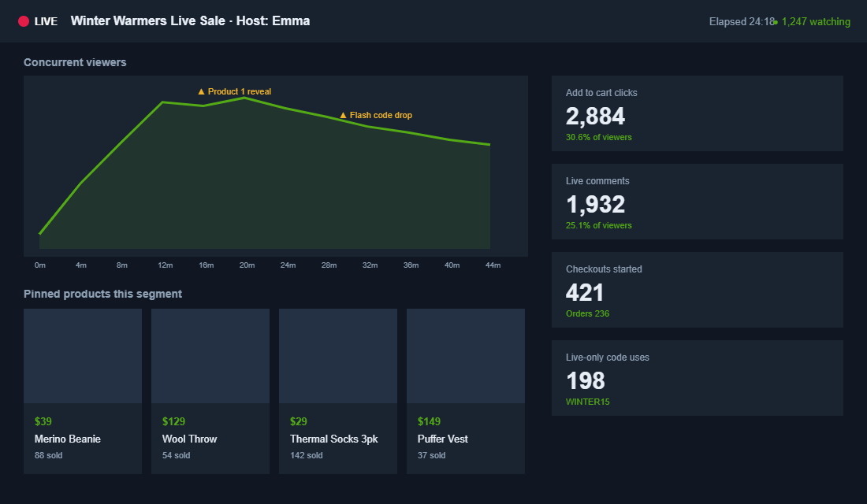Screen dimensions: 867x504
Task: Click the Checkouts started label
Action: [604, 269]
